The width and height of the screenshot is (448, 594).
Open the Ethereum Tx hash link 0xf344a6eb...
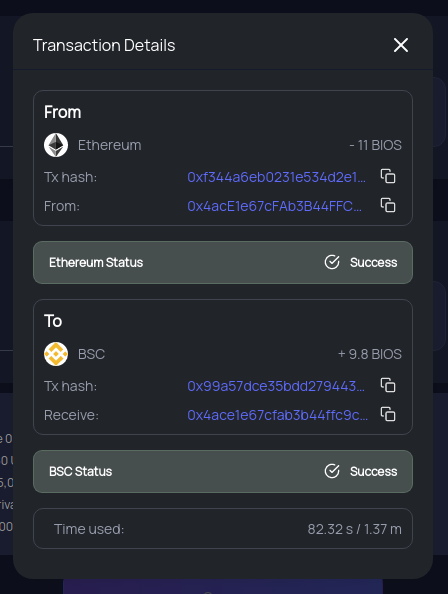point(276,177)
